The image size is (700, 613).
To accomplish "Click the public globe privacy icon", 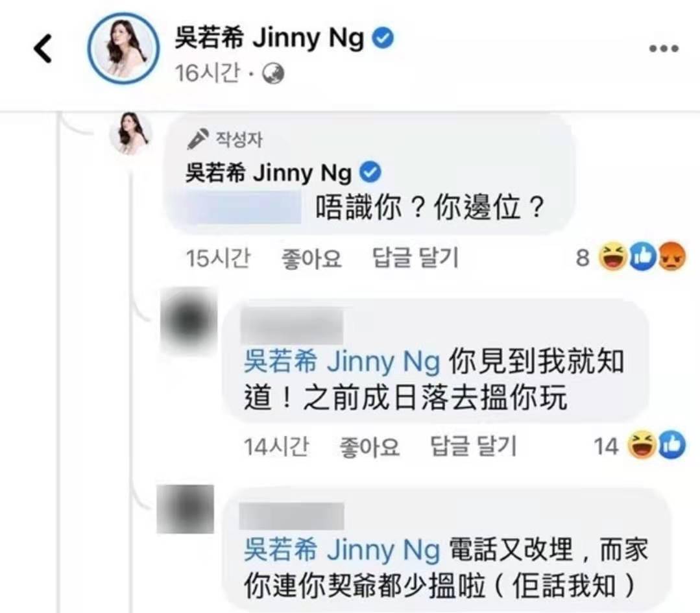I will tap(272, 74).
